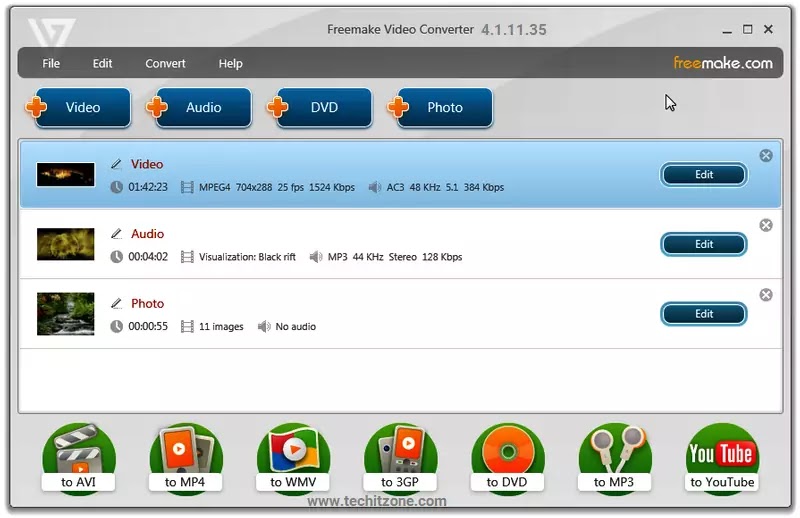Convert to audio with to MP3 icon
Image resolution: width=800 pixels, height=518 pixels.
(x=615, y=458)
